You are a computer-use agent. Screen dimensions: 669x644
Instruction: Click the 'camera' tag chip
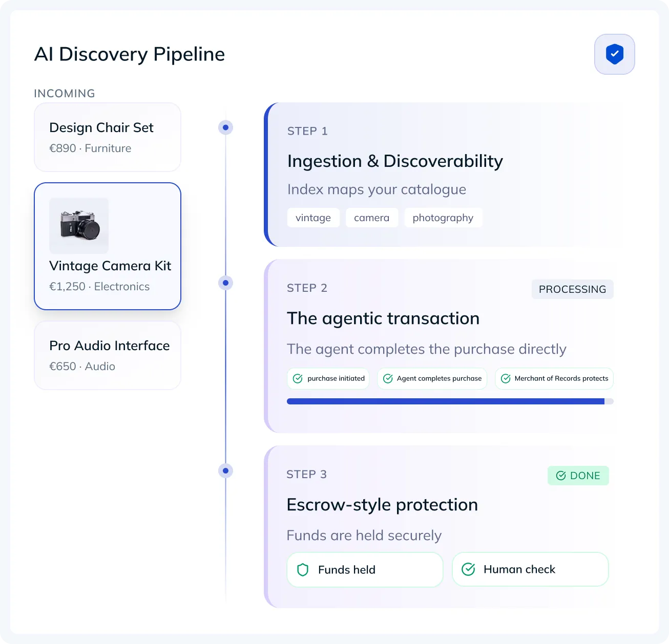(x=371, y=218)
